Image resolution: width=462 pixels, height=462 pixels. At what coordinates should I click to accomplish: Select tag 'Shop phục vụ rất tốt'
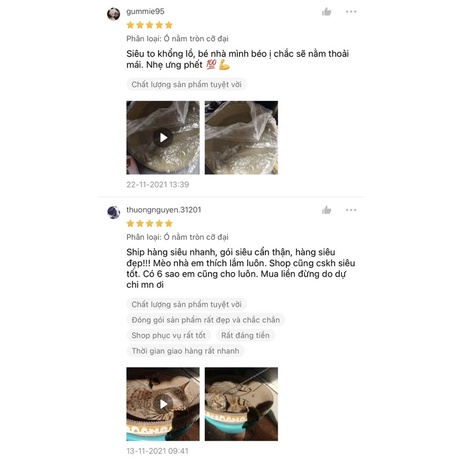pyautogui.click(x=168, y=335)
